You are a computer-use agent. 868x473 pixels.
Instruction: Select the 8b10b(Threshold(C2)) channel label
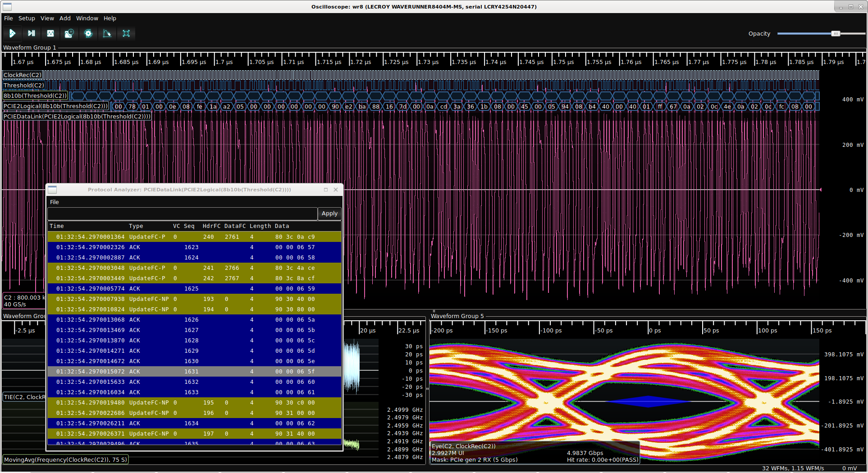coord(35,96)
